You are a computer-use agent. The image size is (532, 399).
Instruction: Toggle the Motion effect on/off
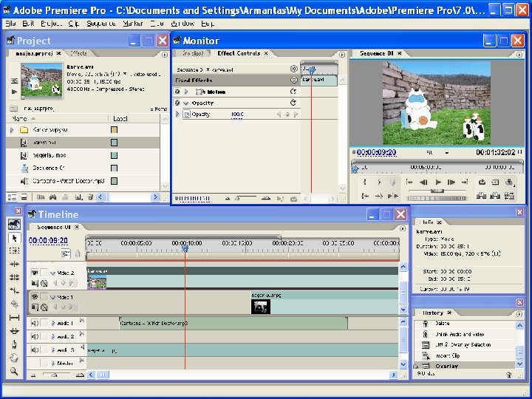(x=177, y=92)
